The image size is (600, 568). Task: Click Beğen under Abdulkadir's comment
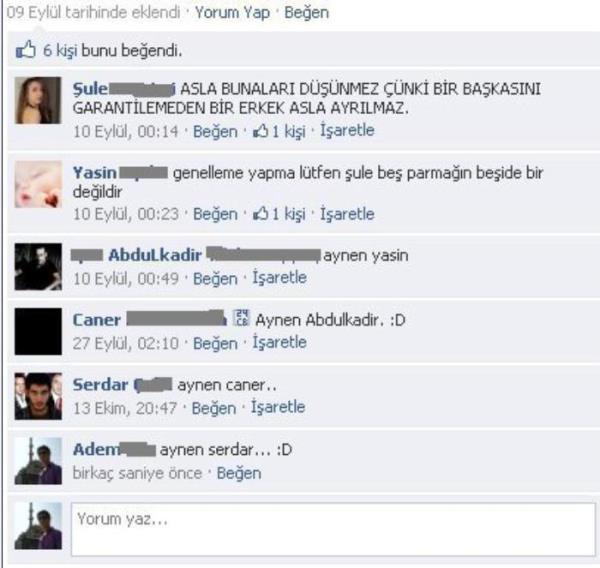[x=215, y=279]
